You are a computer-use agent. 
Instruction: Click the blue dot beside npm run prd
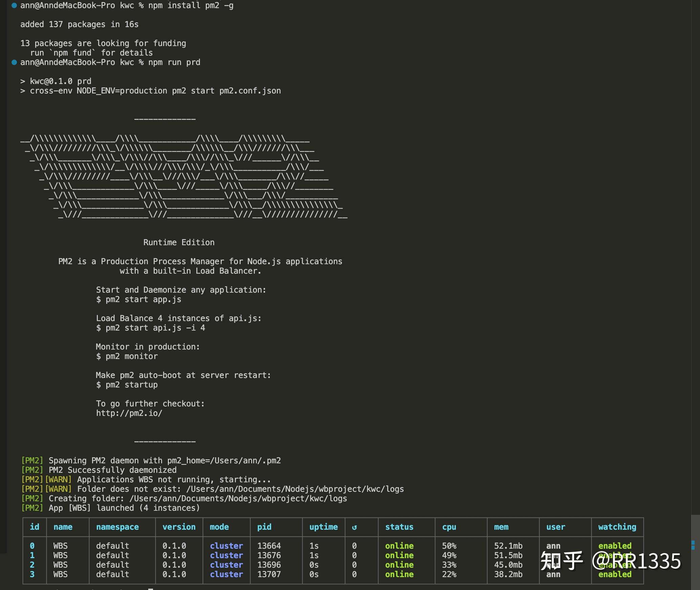[14, 62]
